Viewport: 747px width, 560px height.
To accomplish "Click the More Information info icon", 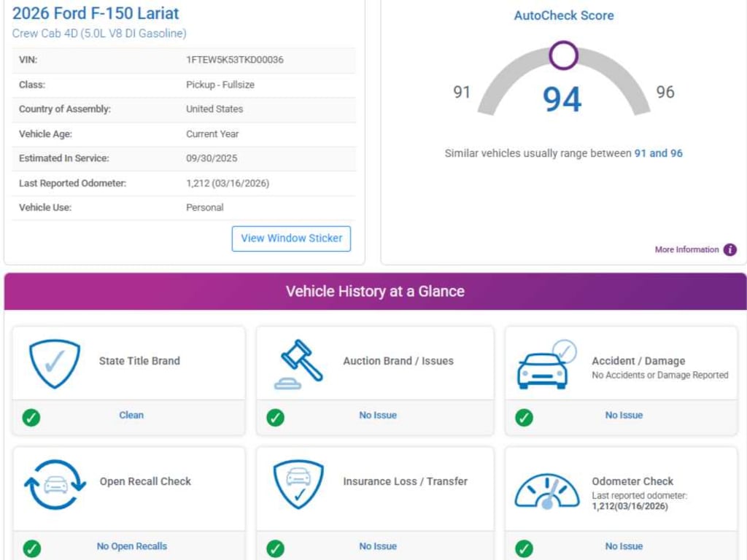I will [729, 249].
